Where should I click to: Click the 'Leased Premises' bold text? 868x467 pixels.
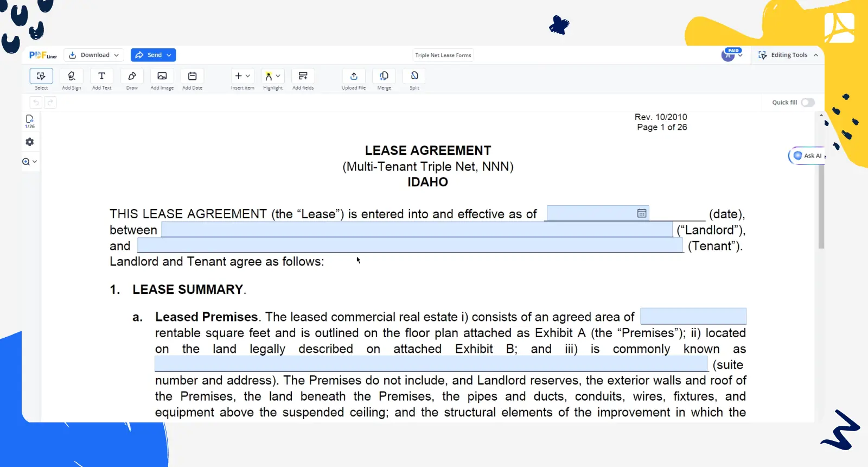click(x=206, y=317)
